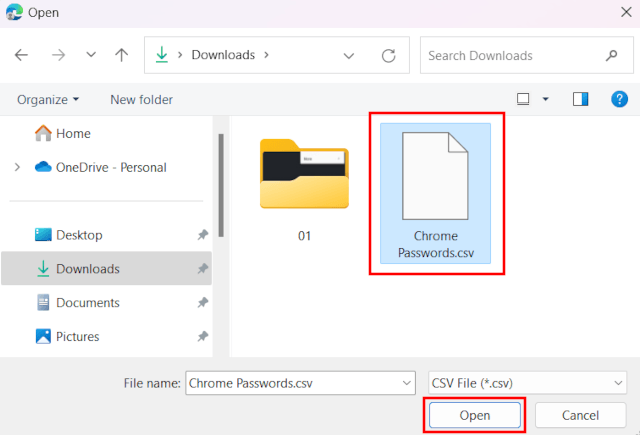Open the view options dropdown arrow
This screenshot has width=640, height=435.
(x=545, y=99)
